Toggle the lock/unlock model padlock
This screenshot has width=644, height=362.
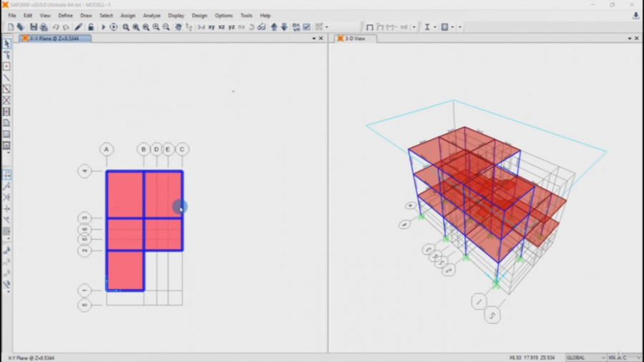pos(91,27)
